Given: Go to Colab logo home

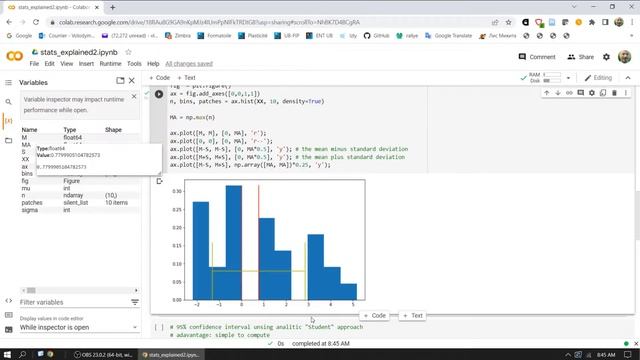Looking at the screenshot, I should tap(15, 56).
